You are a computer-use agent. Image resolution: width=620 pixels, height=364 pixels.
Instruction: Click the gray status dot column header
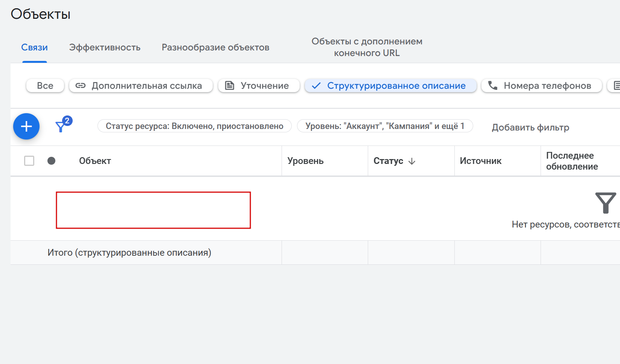pyautogui.click(x=52, y=161)
